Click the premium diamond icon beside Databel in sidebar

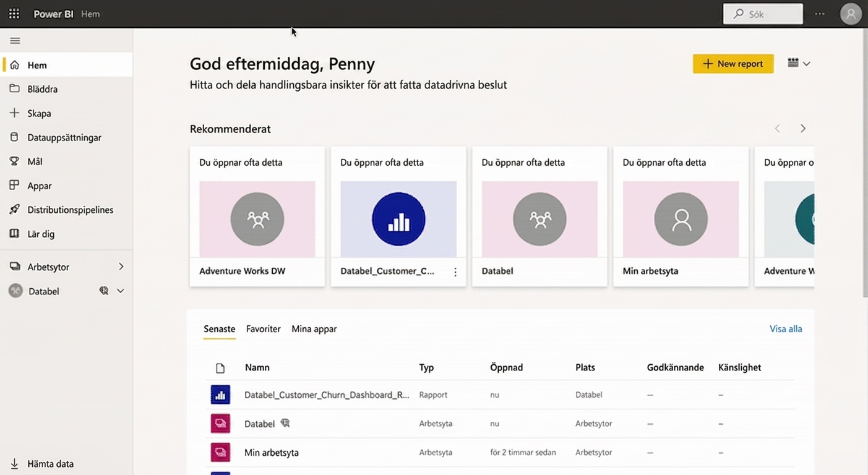(x=104, y=291)
